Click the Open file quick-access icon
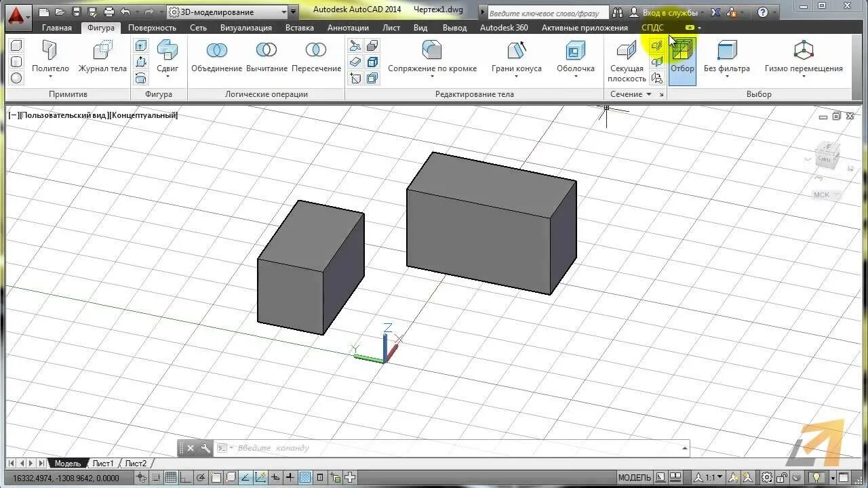Viewport: 868px width, 488px height. coord(60,12)
